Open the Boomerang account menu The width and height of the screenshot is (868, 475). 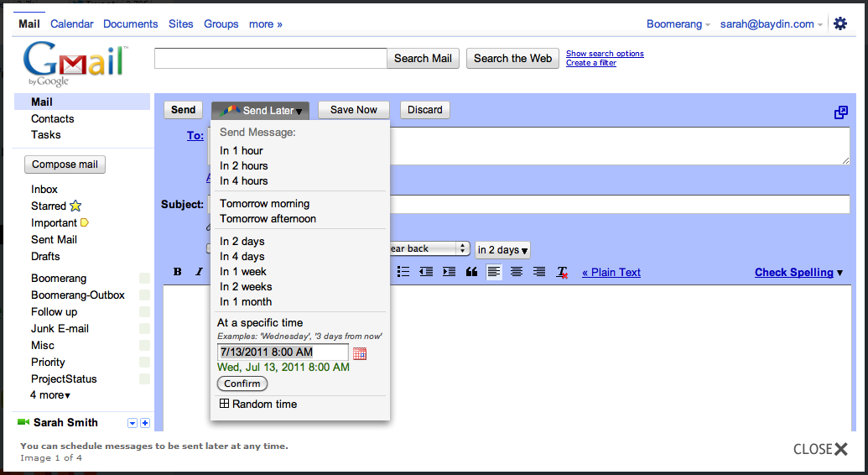(x=678, y=23)
